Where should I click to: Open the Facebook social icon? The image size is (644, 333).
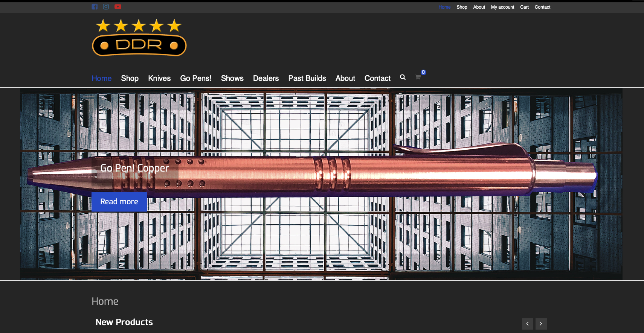pyautogui.click(x=95, y=7)
